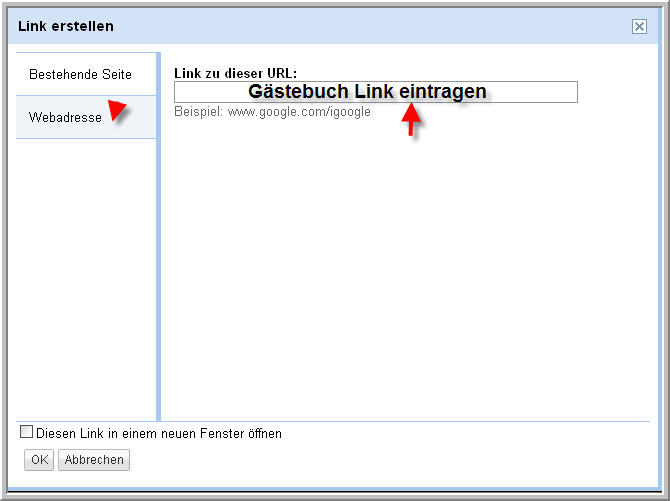
Task: Click the 'Link erstellen' dialog title
Action: [x=66, y=26]
